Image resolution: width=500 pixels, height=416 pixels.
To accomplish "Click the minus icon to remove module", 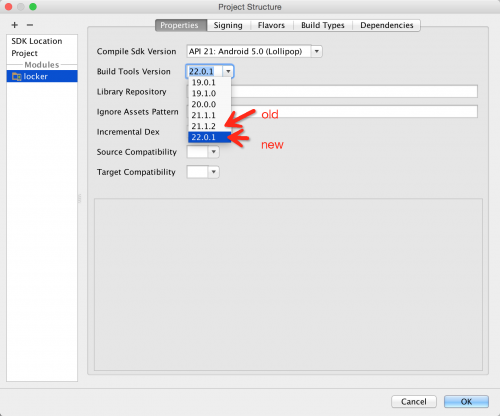I will click(30, 25).
